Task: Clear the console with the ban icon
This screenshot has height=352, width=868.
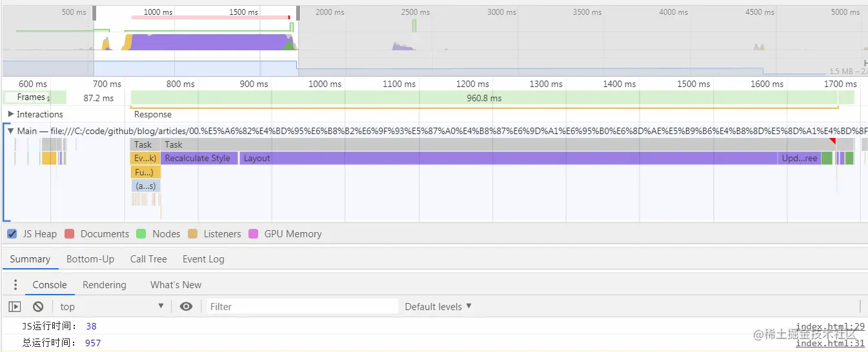Action: pos(38,307)
